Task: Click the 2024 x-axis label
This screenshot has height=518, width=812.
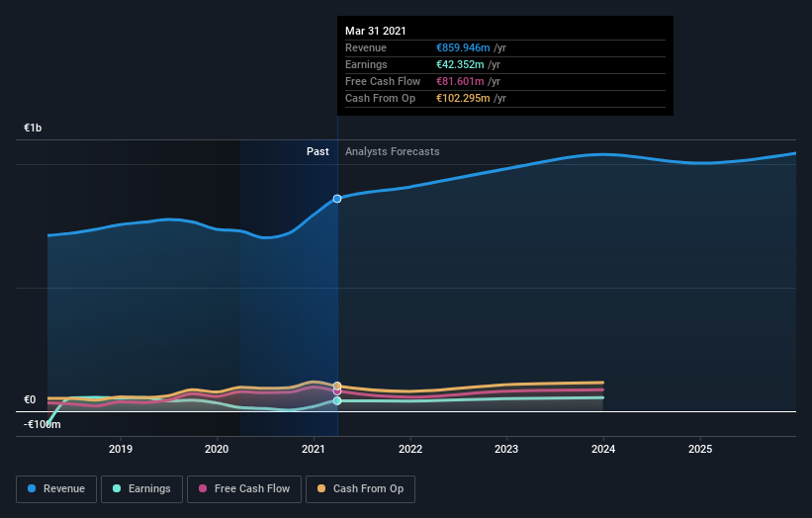Action: 603,449
